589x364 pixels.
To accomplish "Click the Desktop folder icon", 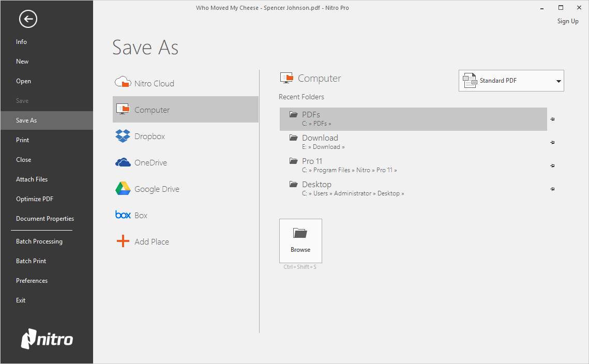I will (x=293, y=184).
